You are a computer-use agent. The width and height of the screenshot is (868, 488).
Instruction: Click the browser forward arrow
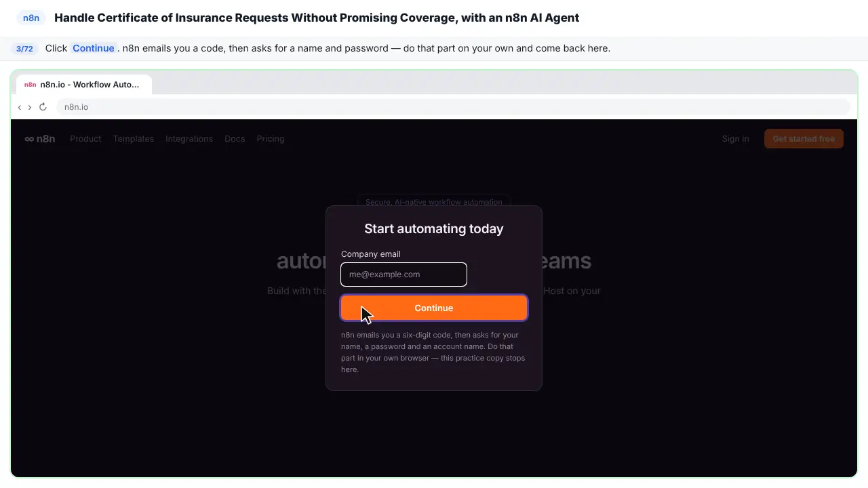point(29,107)
